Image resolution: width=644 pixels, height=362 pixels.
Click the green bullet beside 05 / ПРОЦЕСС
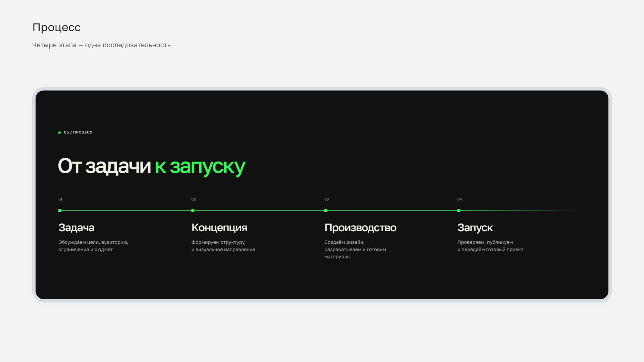coord(60,132)
